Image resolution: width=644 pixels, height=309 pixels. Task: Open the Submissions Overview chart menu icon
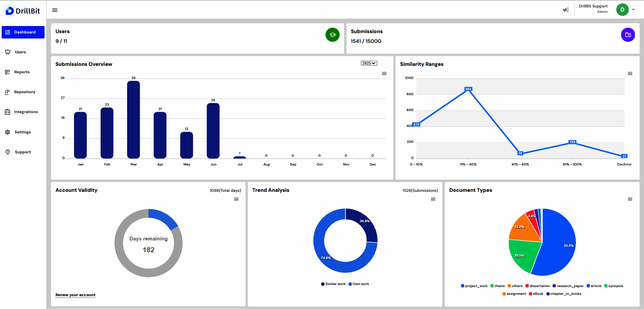pos(384,74)
